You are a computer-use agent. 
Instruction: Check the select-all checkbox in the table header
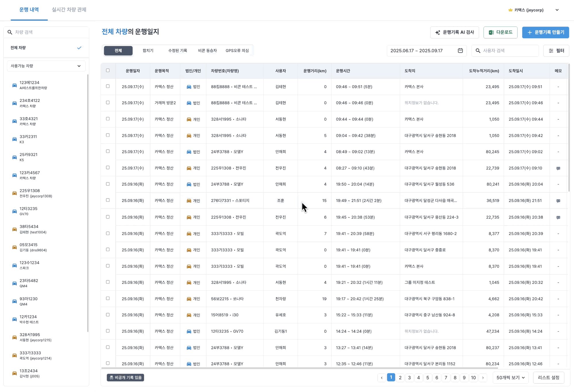point(108,70)
